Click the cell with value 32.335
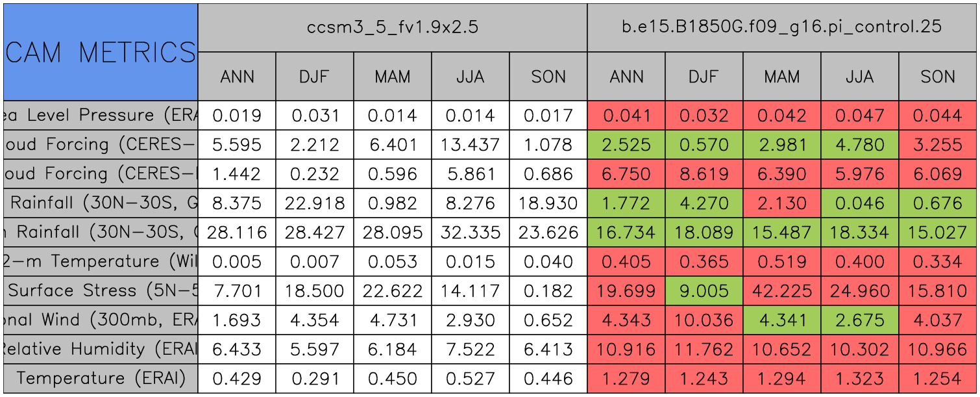 tap(471, 232)
